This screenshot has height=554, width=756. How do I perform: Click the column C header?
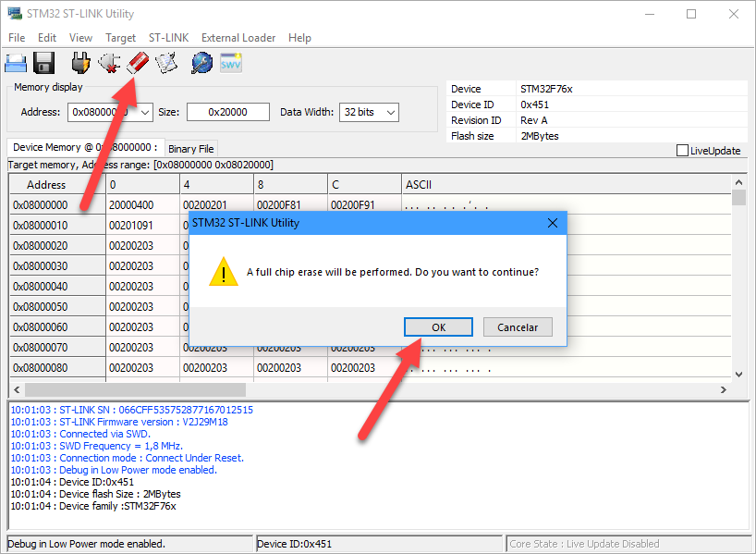coord(364,185)
